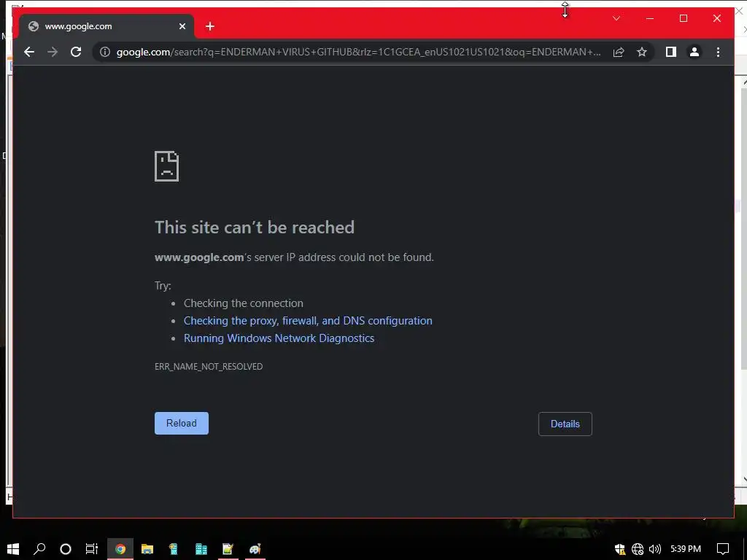Expand the tab search chevron
Image resolution: width=747 pixels, height=560 pixels.
coord(616,18)
